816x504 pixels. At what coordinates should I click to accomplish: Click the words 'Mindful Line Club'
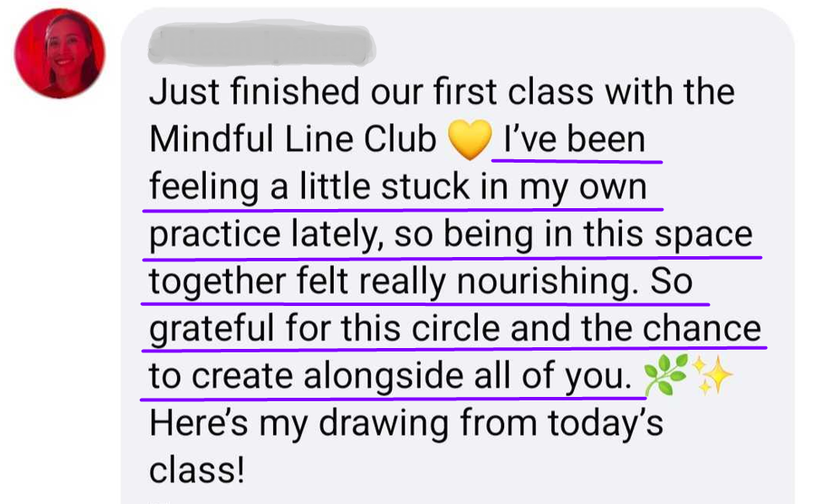pos(293,139)
